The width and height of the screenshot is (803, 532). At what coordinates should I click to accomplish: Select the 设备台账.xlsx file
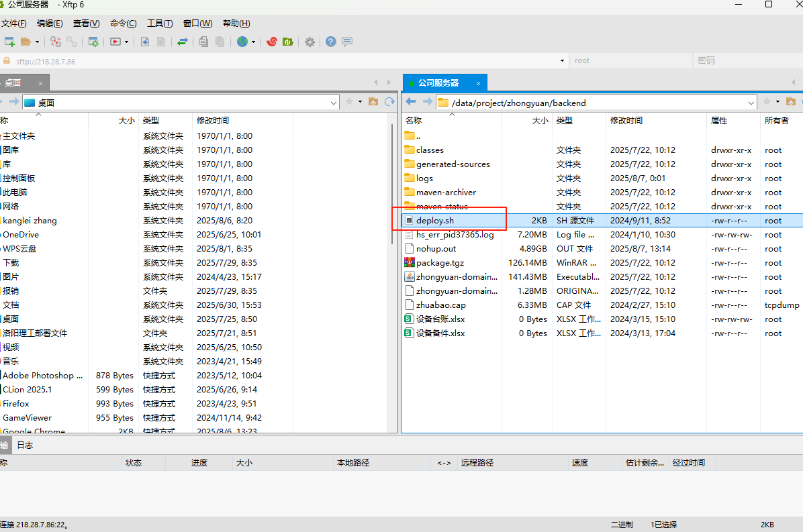pyautogui.click(x=440, y=319)
